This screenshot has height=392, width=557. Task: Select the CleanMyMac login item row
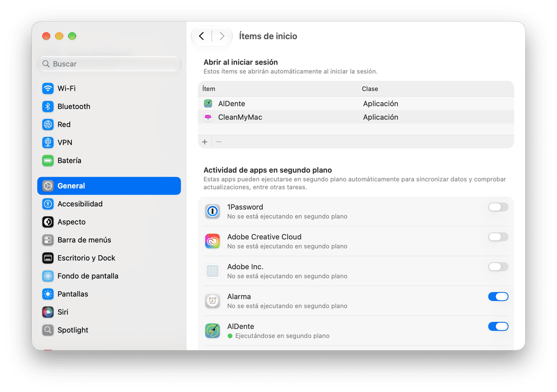click(x=356, y=117)
